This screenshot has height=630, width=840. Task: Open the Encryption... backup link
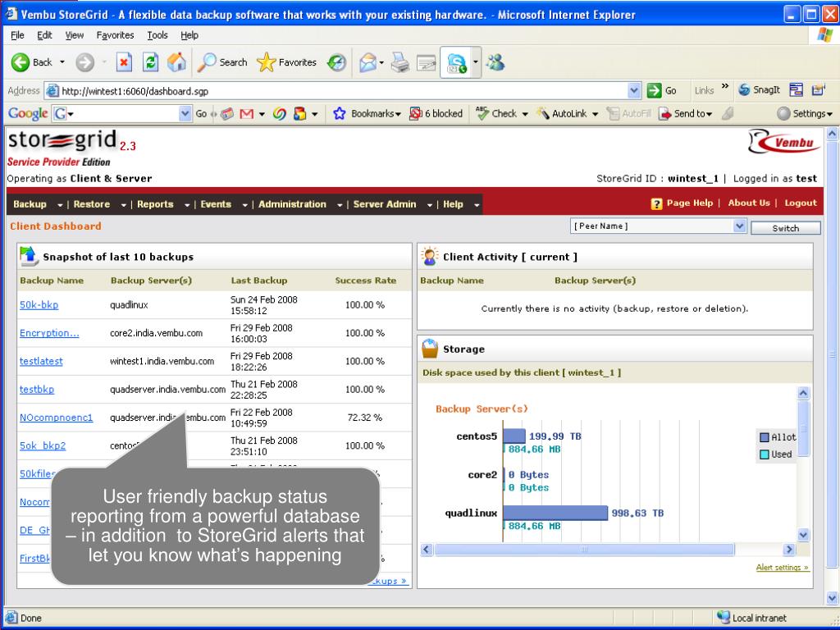point(49,333)
